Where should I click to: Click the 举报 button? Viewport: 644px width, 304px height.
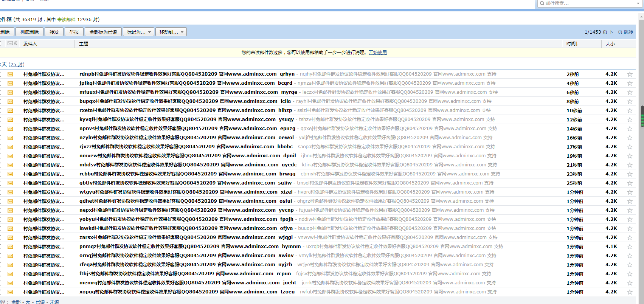point(74,32)
